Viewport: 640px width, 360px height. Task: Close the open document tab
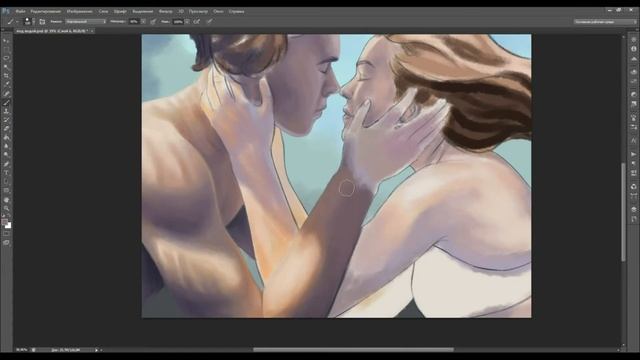pyautogui.click(x=92, y=31)
